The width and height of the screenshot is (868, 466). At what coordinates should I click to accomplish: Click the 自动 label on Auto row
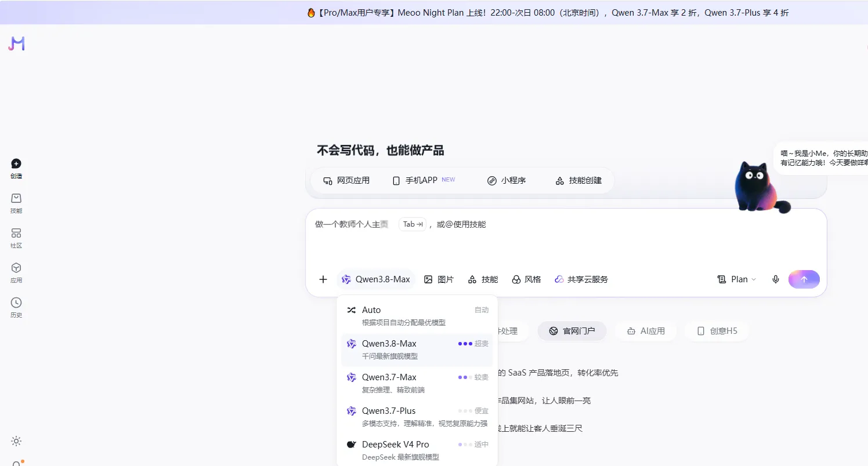482,310
